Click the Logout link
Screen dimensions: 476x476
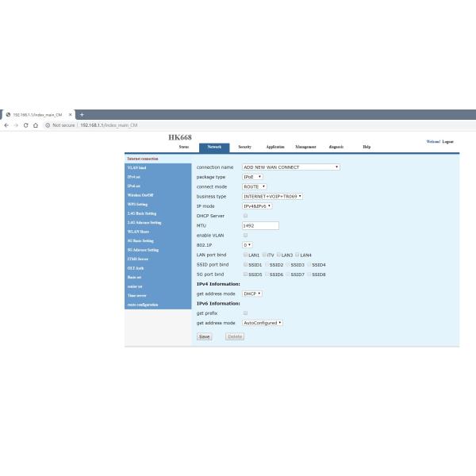pos(448,142)
